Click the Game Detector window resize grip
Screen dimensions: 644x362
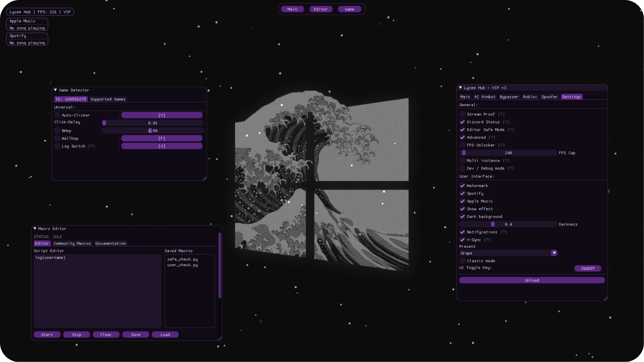(x=204, y=178)
